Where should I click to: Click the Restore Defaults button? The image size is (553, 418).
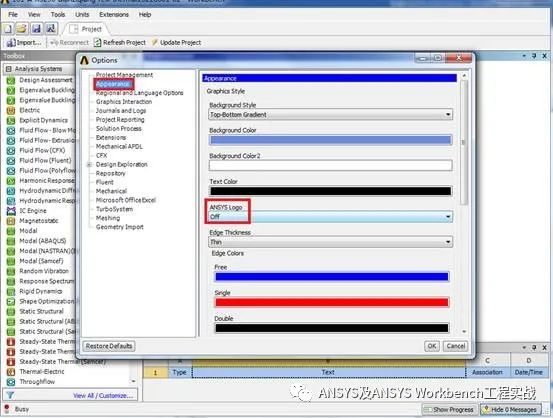[x=109, y=346]
